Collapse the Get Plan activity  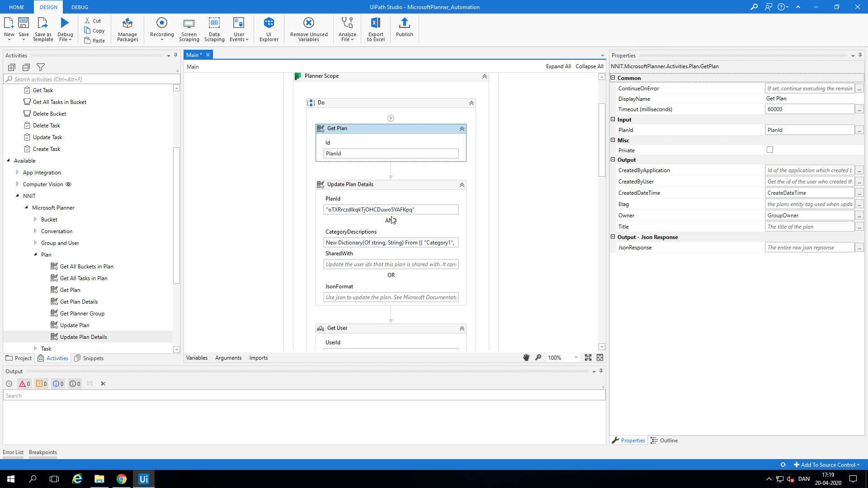point(462,129)
